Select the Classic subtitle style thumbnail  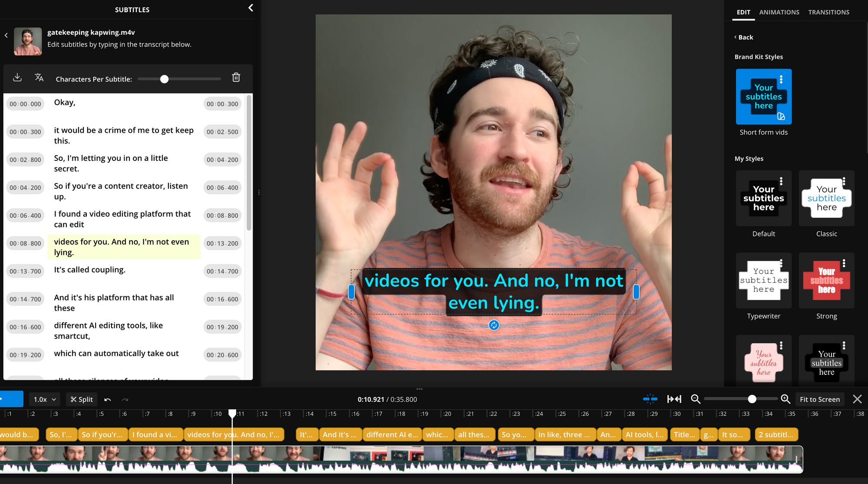826,199
